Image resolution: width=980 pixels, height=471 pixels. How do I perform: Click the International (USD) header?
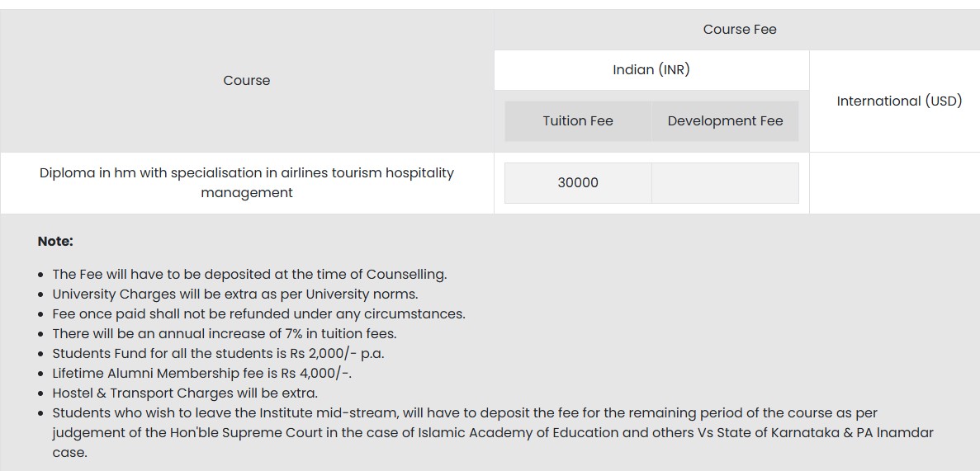point(899,101)
